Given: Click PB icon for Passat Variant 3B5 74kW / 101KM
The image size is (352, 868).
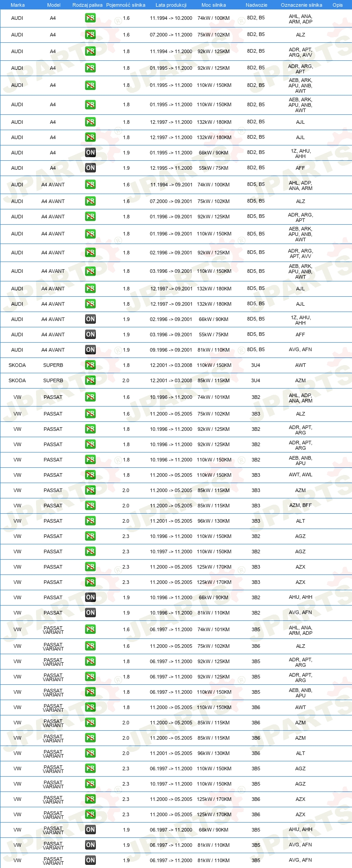Looking at the screenshot, I should 90,629.
